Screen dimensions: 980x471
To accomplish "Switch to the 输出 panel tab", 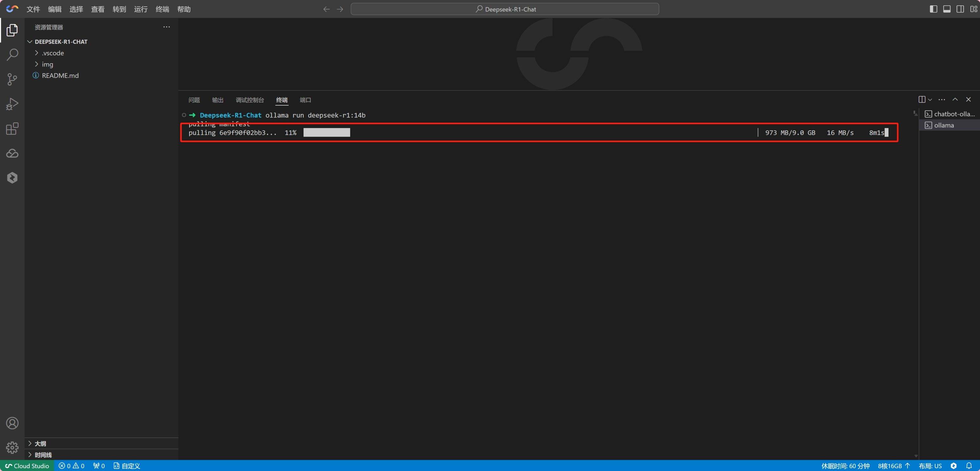I will pos(217,100).
